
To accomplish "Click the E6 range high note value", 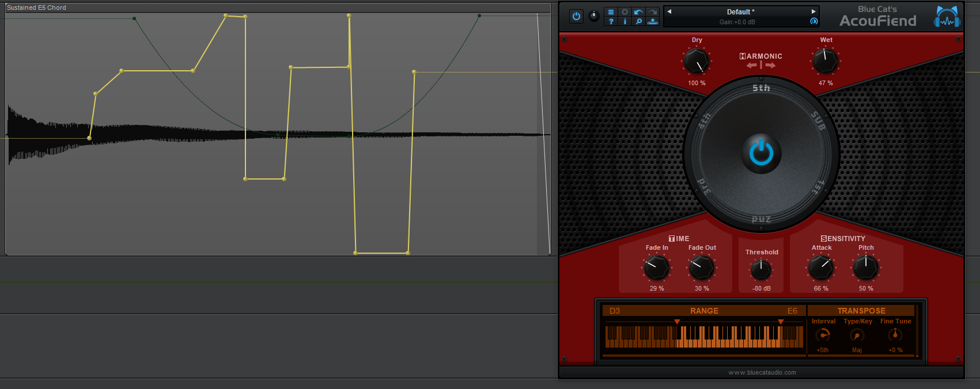I will point(793,311).
